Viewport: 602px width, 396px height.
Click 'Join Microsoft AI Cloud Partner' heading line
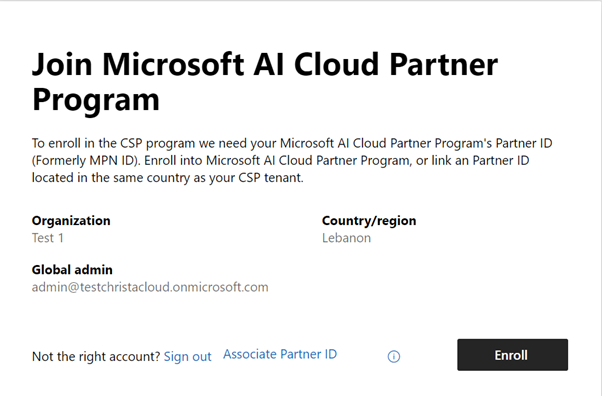[265, 64]
